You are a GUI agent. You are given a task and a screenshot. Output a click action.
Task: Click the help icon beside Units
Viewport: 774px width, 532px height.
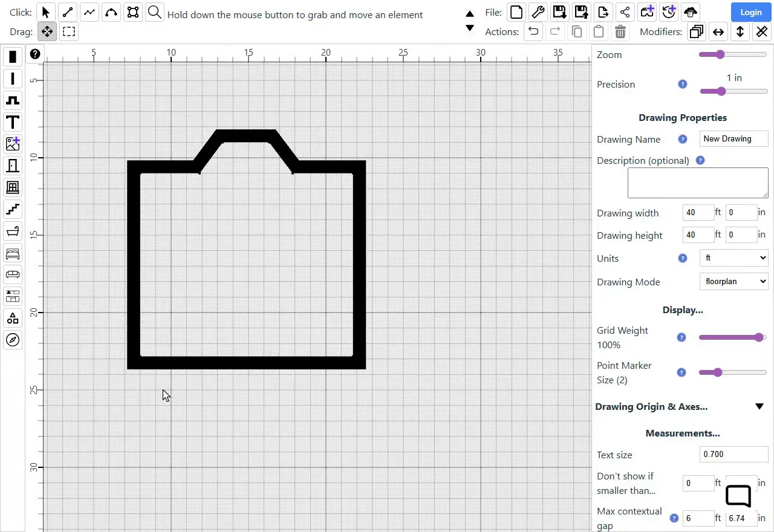tap(683, 258)
